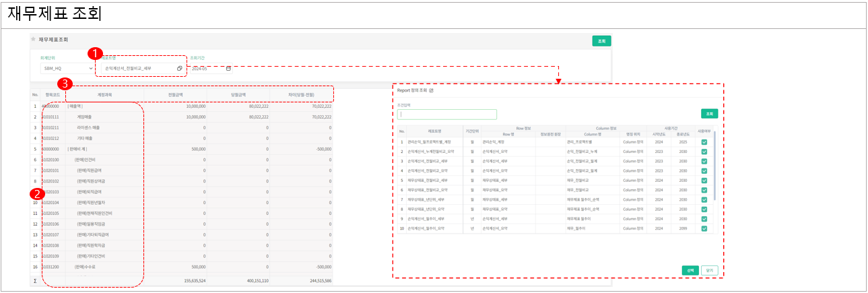Collapse the [매출액] account group row
This screenshot has height=293, width=868.
(x=75, y=106)
